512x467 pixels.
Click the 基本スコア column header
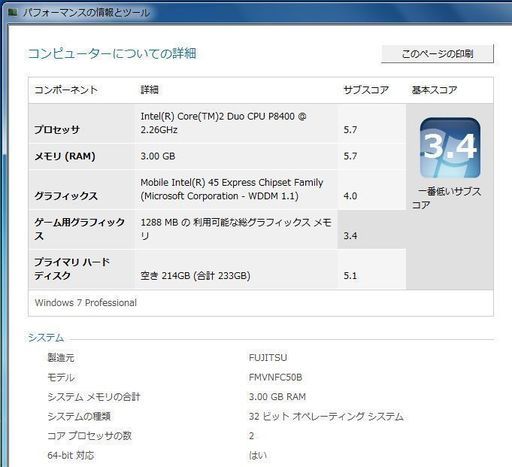coord(434,90)
